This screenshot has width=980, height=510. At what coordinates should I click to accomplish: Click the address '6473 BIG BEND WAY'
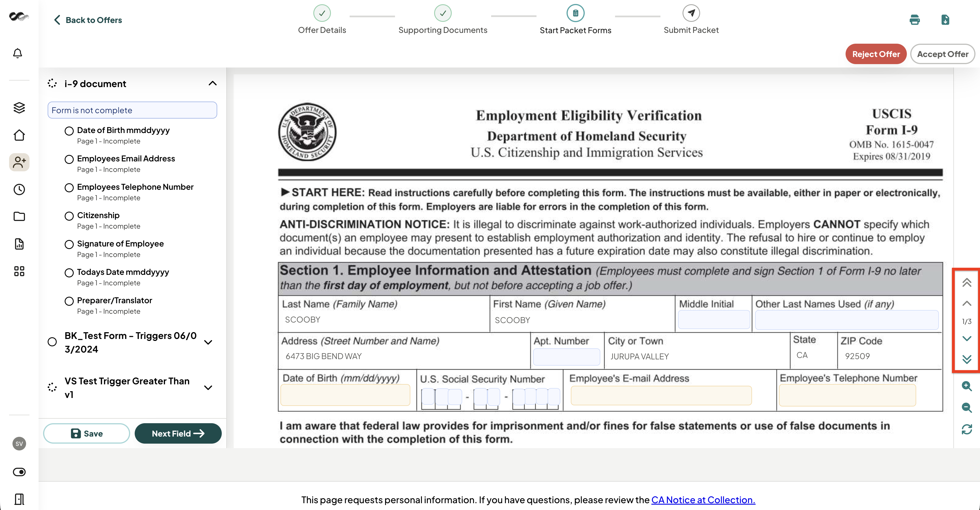[323, 356]
